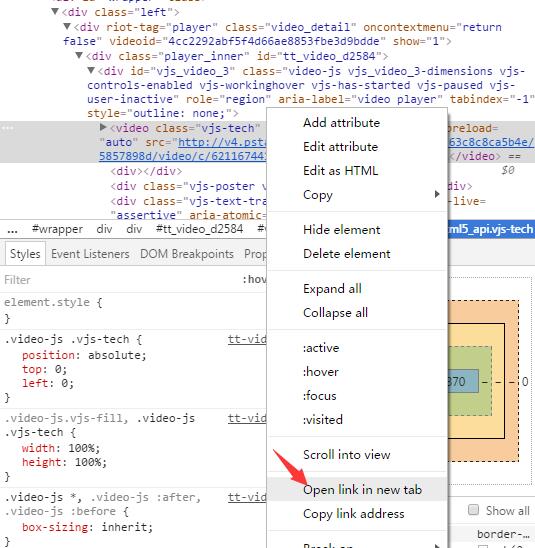Open the Copy submenu arrow

(x=437, y=194)
